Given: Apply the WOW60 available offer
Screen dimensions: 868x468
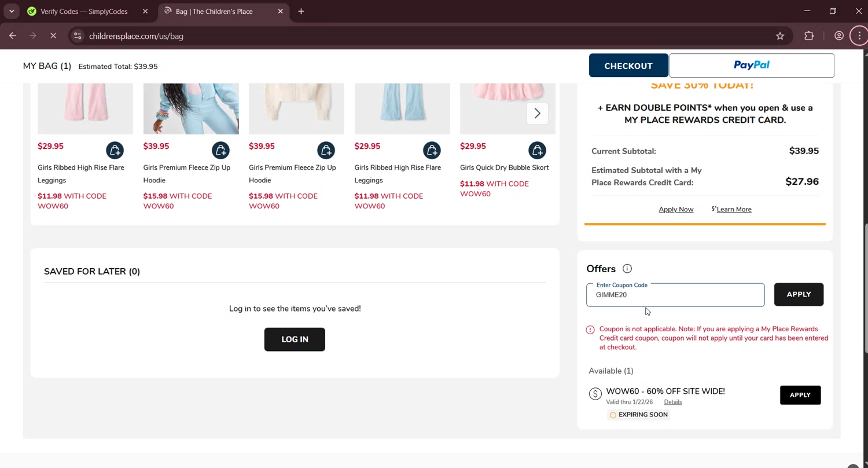Looking at the screenshot, I should [x=800, y=395].
